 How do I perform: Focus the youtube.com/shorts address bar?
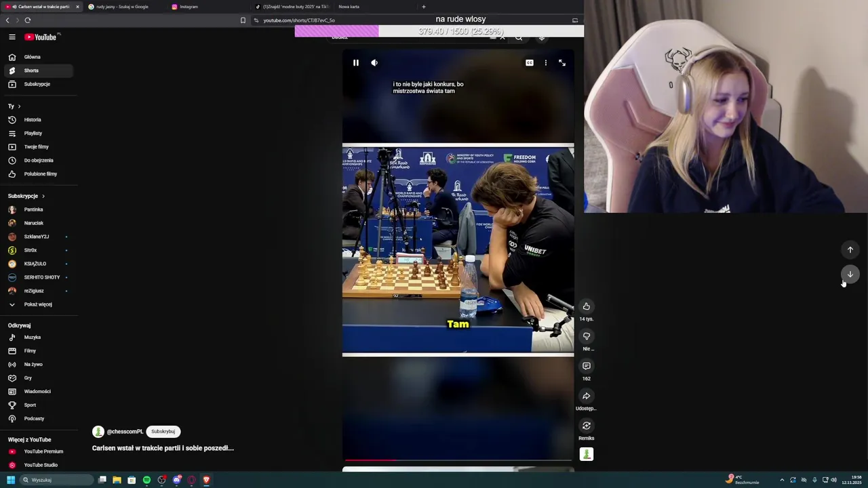click(298, 20)
